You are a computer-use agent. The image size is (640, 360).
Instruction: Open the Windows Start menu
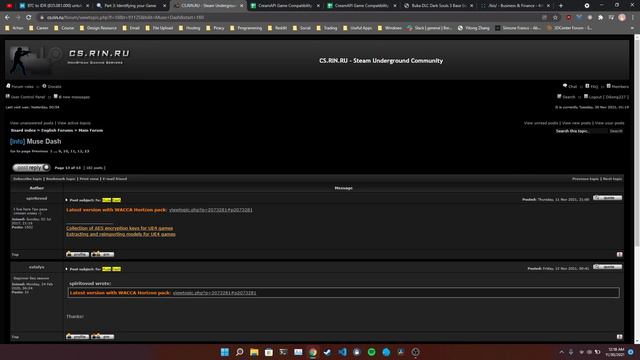pyautogui.click(x=224, y=352)
